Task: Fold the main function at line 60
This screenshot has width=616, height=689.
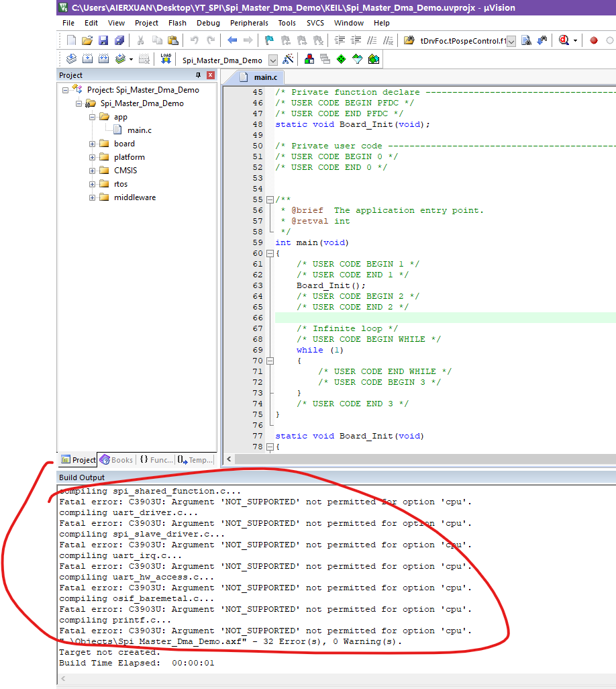Action: [270, 253]
